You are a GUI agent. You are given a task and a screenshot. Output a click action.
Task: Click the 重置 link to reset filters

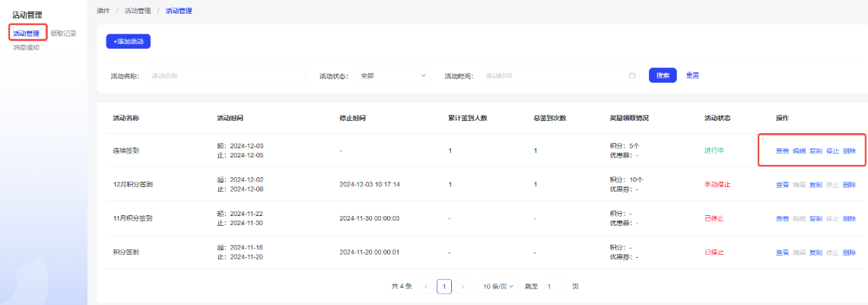click(x=692, y=75)
